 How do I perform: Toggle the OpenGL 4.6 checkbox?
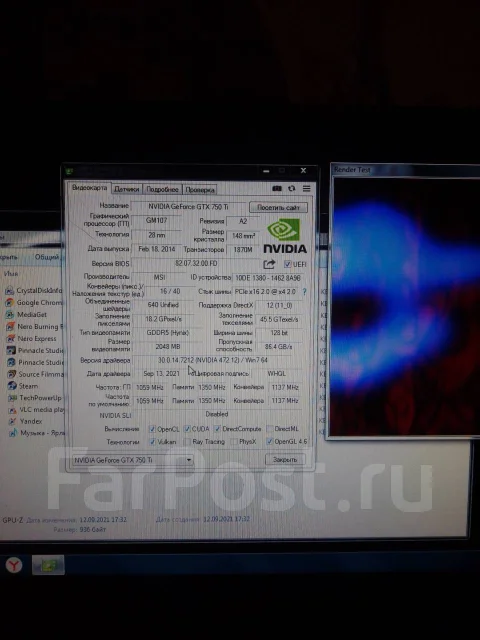269,442
